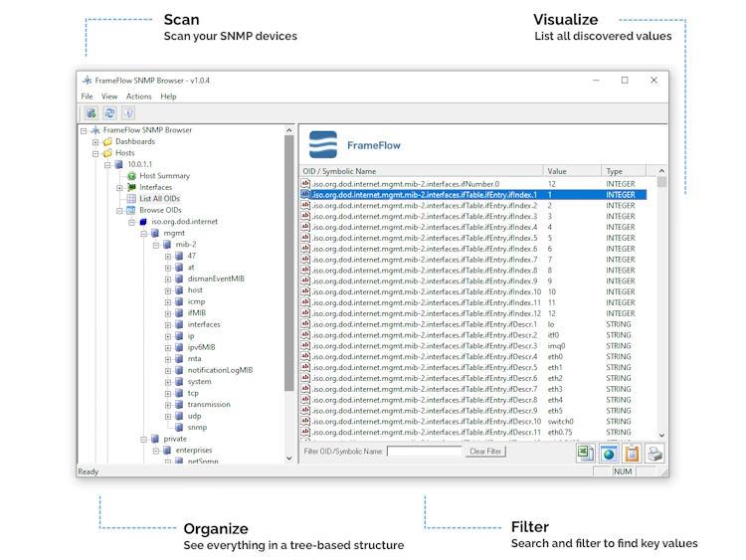746x560 pixels.
Task: Click the value eth0.75
Action: (560, 433)
